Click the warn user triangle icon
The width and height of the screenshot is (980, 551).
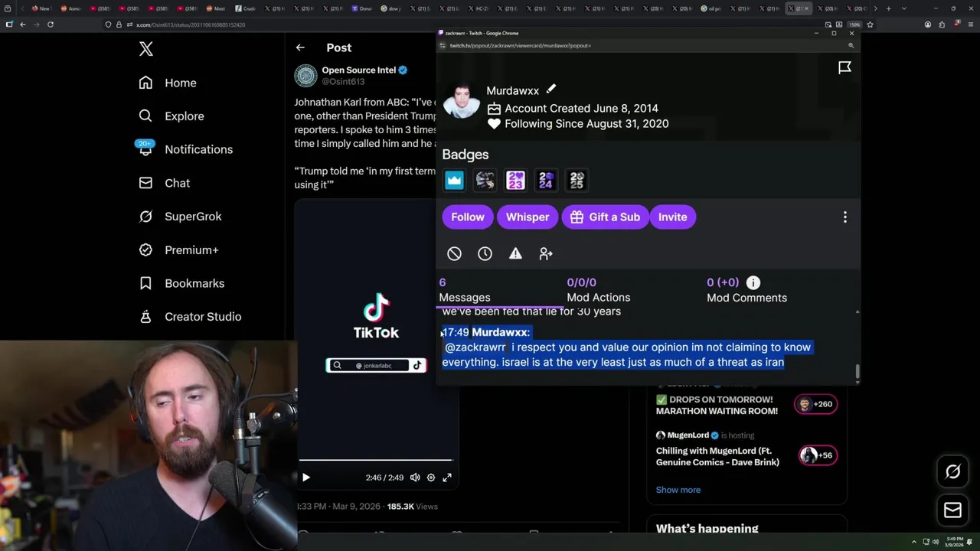(515, 253)
